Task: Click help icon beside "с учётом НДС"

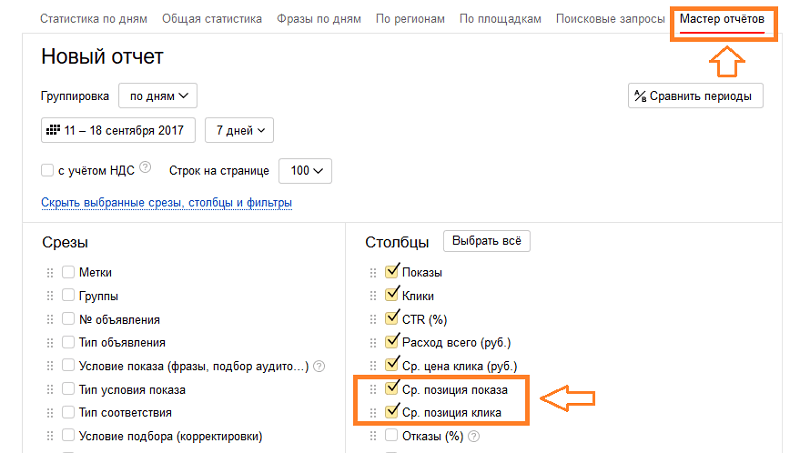Action: 145,168
